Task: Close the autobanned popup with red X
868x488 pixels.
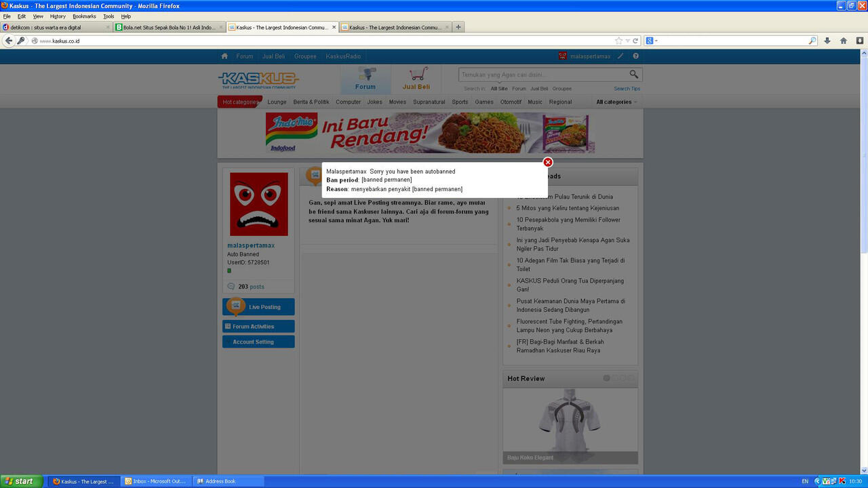Action: coord(548,162)
